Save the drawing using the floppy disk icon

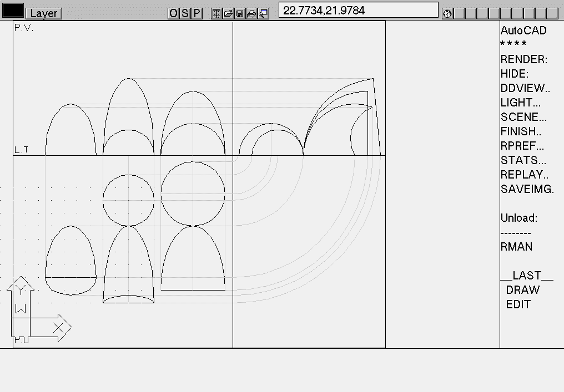click(240, 13)
